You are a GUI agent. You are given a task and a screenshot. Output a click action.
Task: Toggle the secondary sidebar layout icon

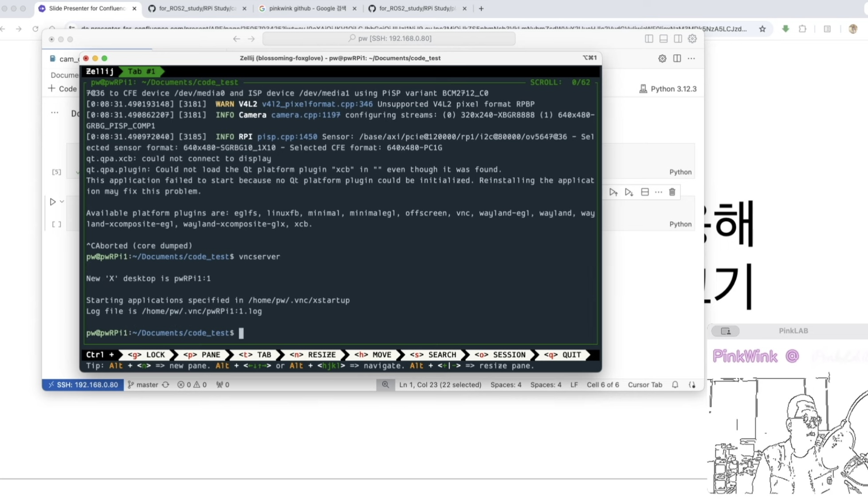(678, 39)
